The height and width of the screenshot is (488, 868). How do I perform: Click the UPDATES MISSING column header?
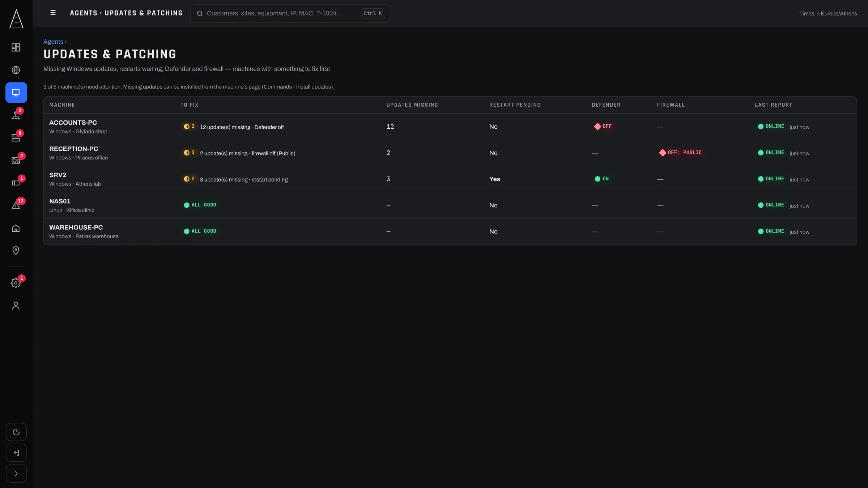[x=412, y=105]
